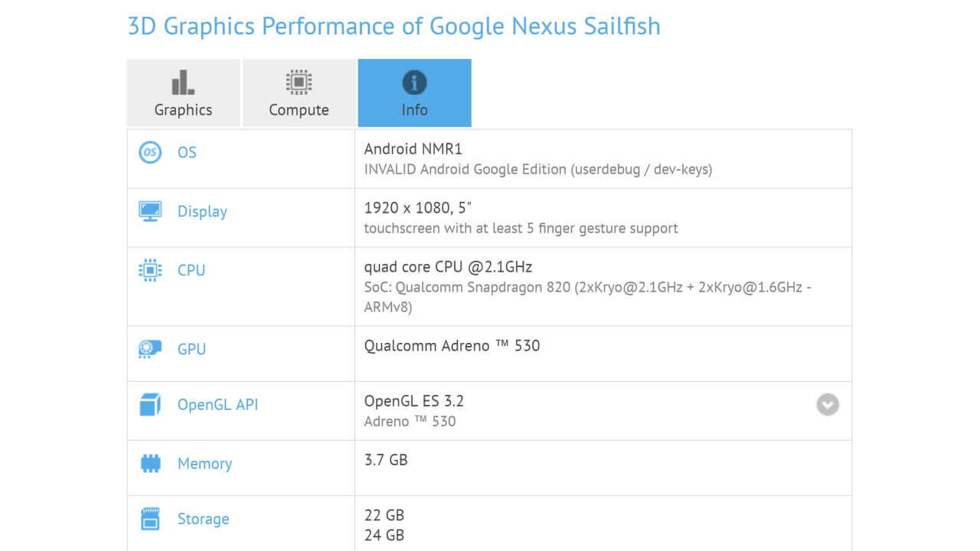
Task: Click the Storage card icon
Action: coord(150,519)
